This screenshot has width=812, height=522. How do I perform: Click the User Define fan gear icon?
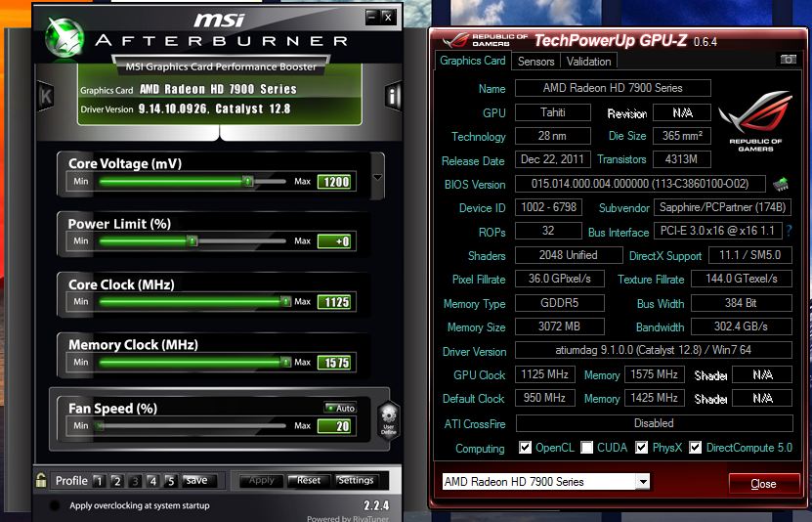click(x=388, y=420)
